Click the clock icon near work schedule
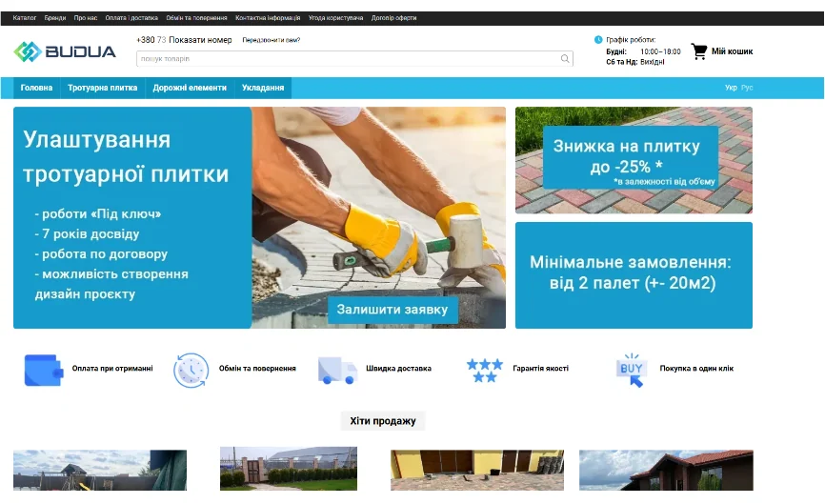The width and height of the screenshot is (825, 504). tap(598, 39)
